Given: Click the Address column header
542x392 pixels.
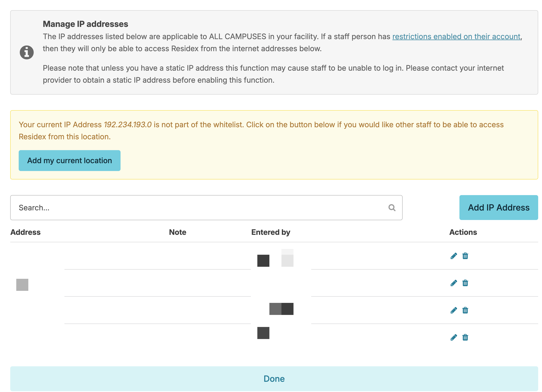Looking at the screenshot, I should pos(26,232).
